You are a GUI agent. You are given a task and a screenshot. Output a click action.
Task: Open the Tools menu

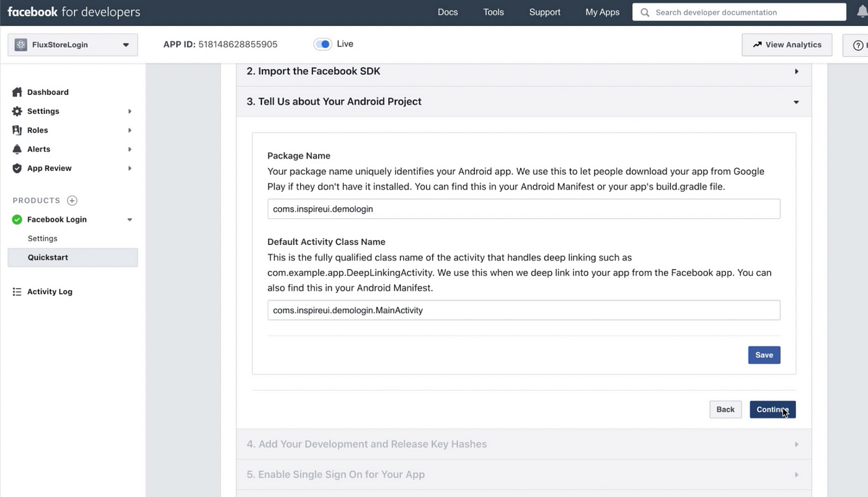(494, 12)
